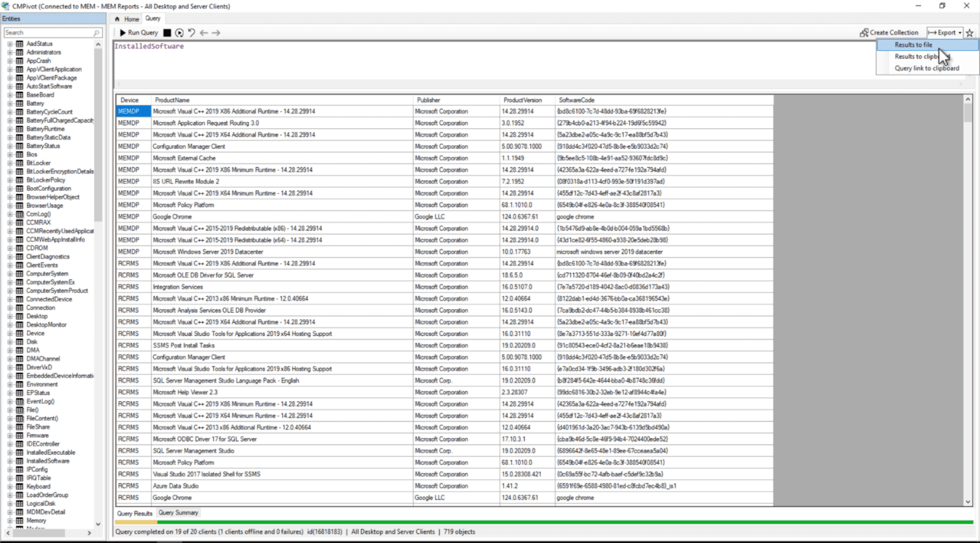The height and width of the screenshot is (543, 980).
Task: Click the CMPivot app icon in title bar
Action: click(6, 6)
